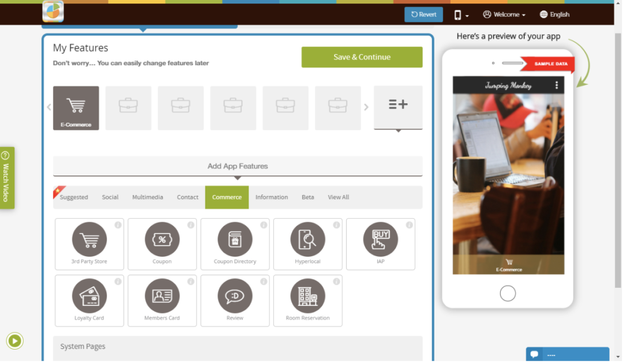This screenshot has width=623, height=364.
Task: Open the chat widget in the corner
Action: click(x=567, y=355)
